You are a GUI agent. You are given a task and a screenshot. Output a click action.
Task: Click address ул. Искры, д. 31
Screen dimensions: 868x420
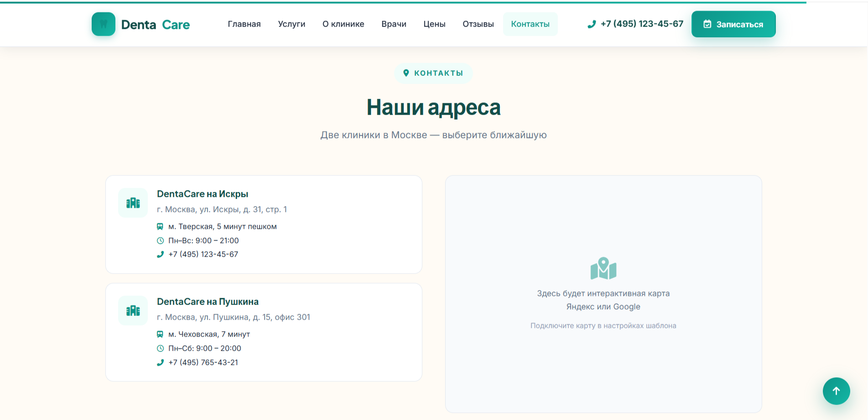click(222, 210)
